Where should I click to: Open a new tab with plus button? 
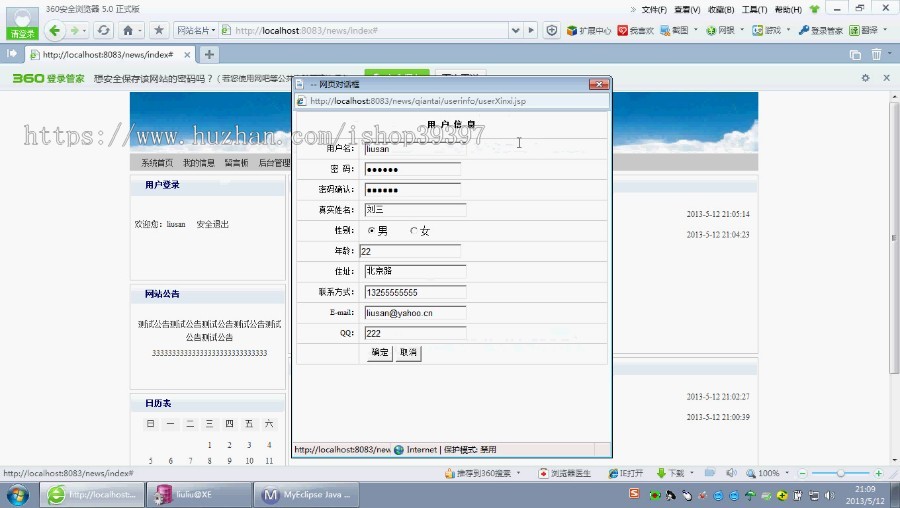coord(209,55)
